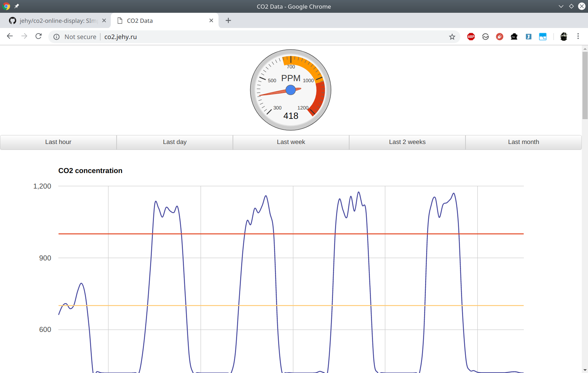The height and width of the screenshot is (373, 588).
Task: Close the CO2 Data tab
Action: (211, 20)
